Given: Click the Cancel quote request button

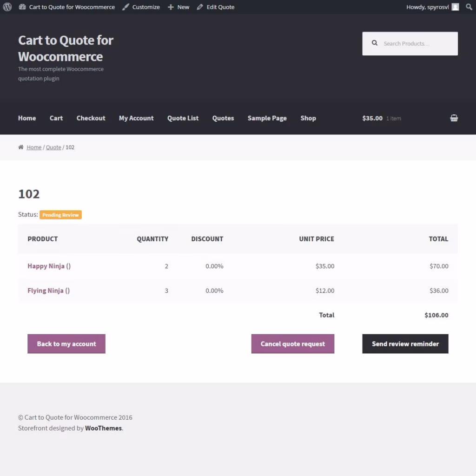Looking at the screenshot, I should [x=293, y=344].
